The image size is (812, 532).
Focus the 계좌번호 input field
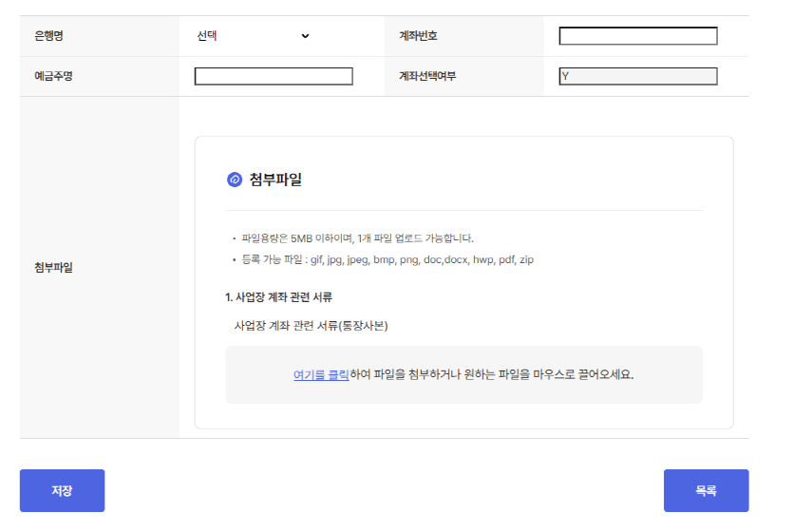(x=637, y=36)
